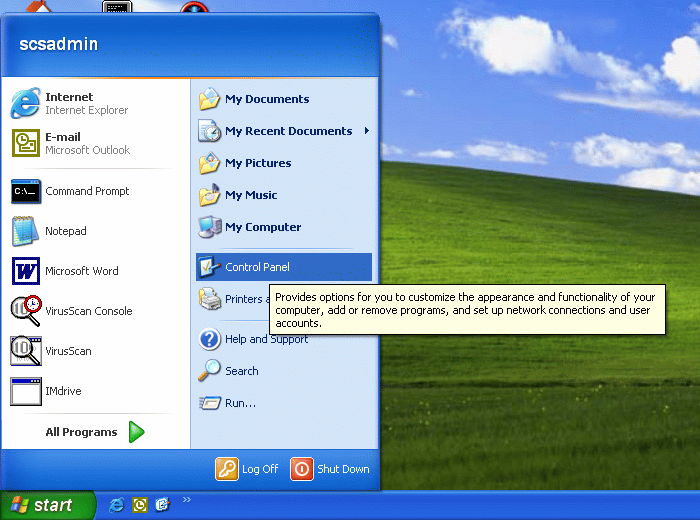The image size is (700, 520).
Task: Click Internet Explorer quick launch icon in taskbar
Action: click(x=117, y=505)
